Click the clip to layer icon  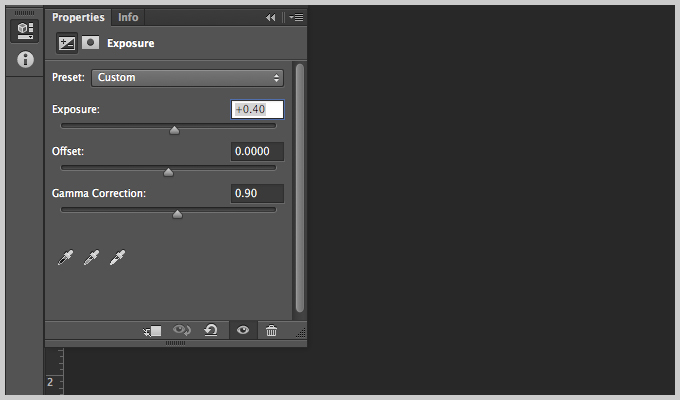152,331
